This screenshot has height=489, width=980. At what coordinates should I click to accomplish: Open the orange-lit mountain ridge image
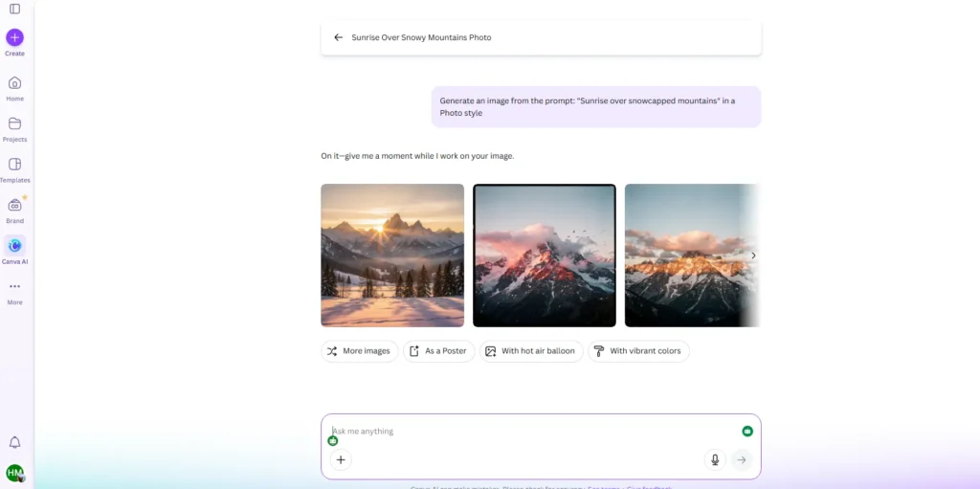tap(693, 256)
